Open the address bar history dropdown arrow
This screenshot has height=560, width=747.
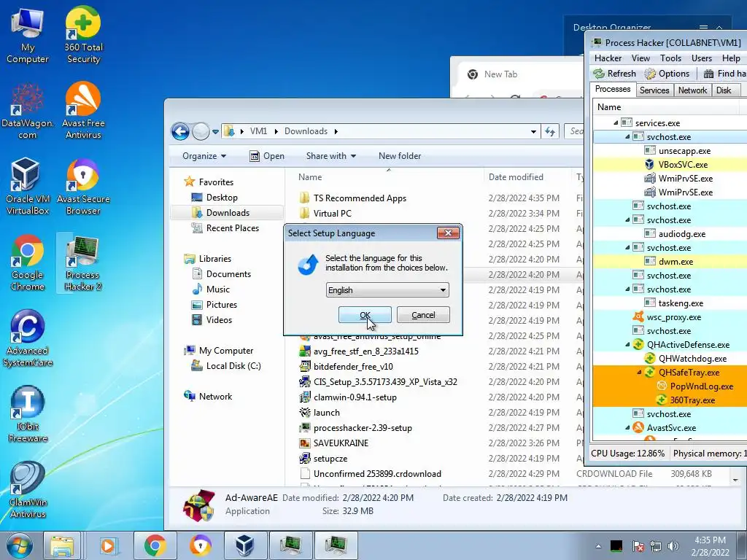coord(533,131)
